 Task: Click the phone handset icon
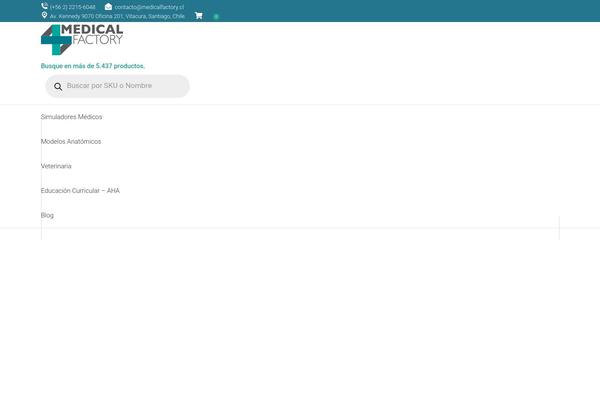pos(44,6)
